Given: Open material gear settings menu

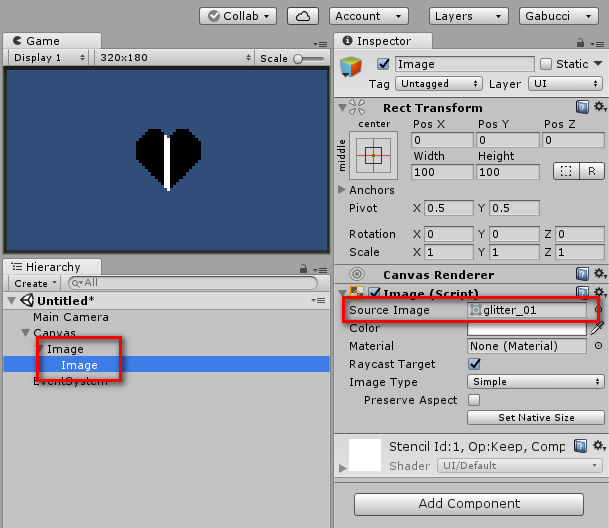Looking at the screenshot, I should tap(599, 446).
